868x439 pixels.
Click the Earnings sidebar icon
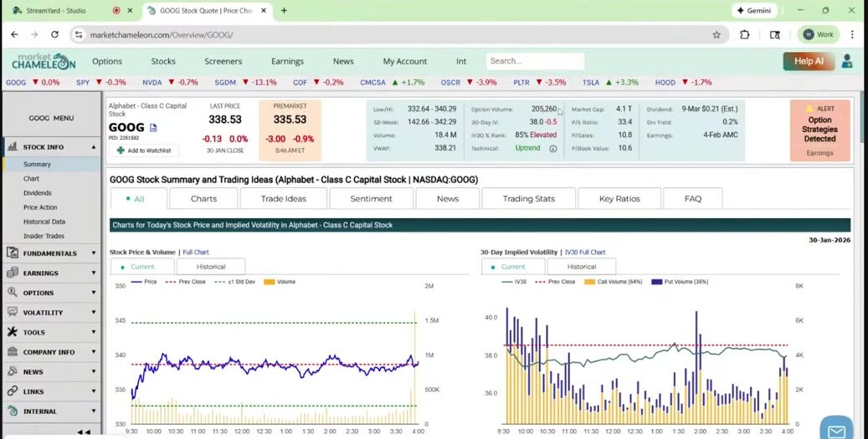13,273
